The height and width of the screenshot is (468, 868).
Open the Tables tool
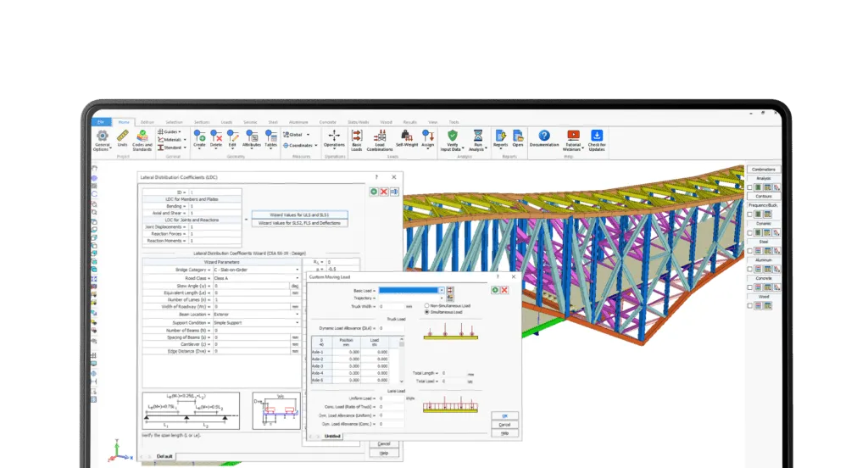270,138
